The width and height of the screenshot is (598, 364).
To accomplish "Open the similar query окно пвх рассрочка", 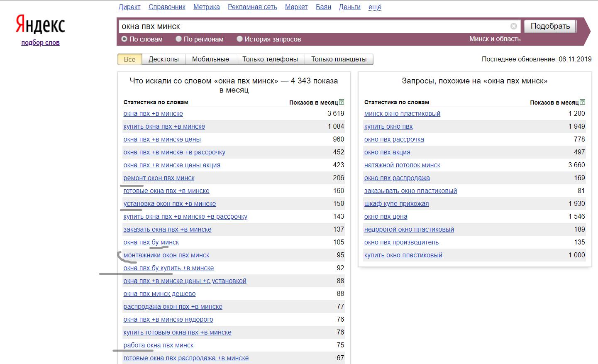I will (x=394, y=139).
